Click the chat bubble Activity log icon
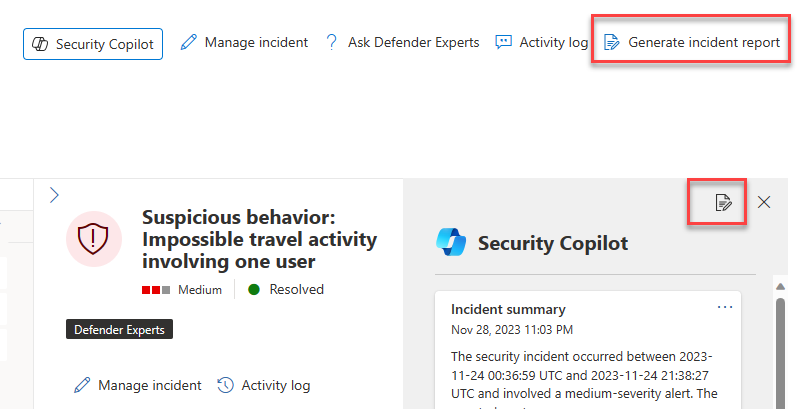800x409 pixels. point(504,42)
